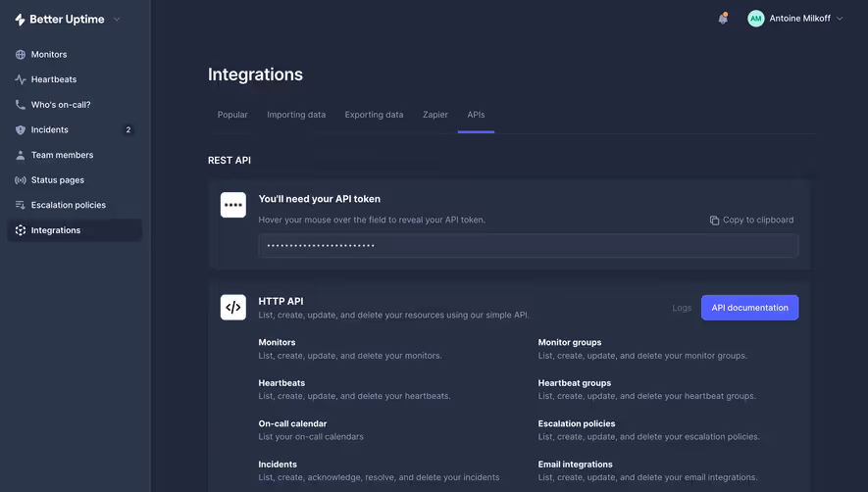This screenshot has width=868, height=492.
Task: Click the Monitors globe icon
Action: coord(21,54)
